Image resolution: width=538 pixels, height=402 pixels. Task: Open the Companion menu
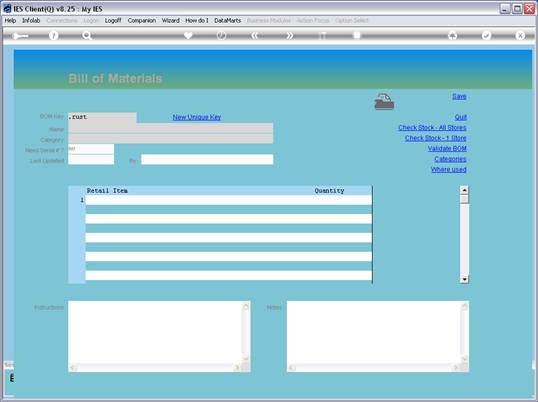[142, 21]
